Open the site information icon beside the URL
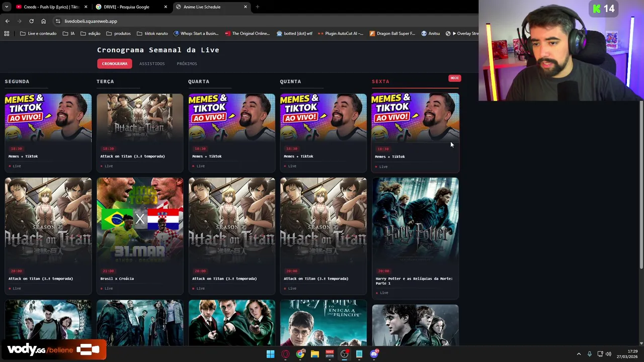Screen dimensions: 644x362 [58, 21]
